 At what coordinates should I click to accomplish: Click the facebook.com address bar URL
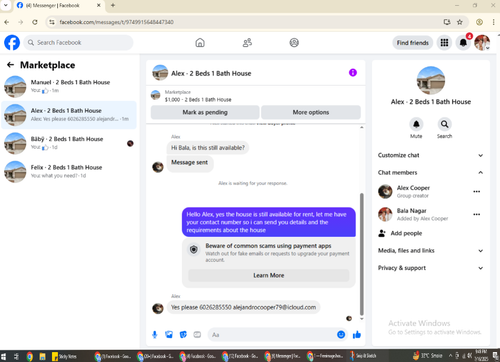pyautogui.click(x=117, y=22)
